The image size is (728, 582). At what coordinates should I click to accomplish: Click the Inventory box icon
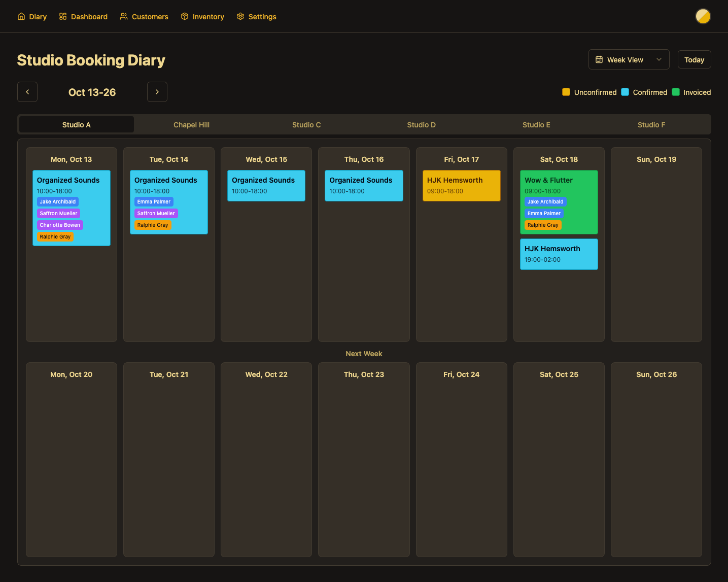tap(185, 17)
